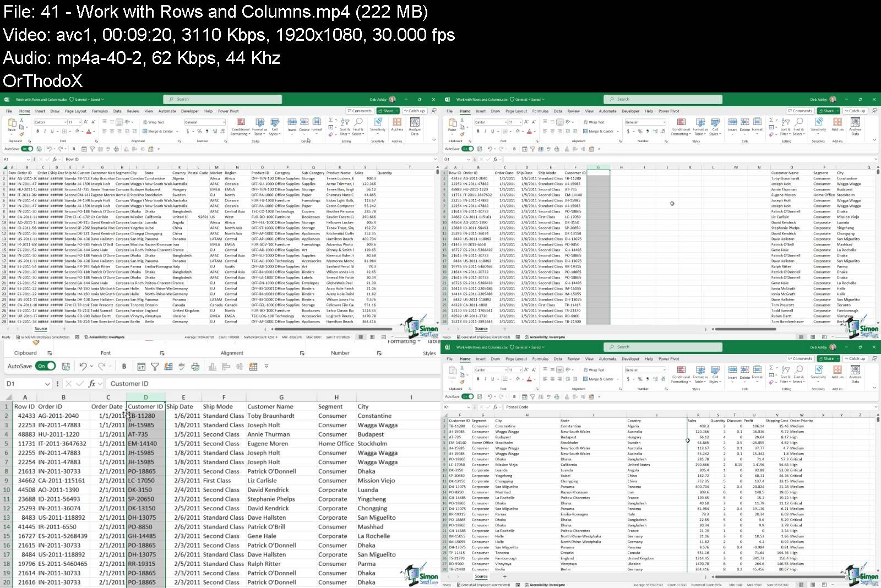Open Customize Quick Access Toolbar arrow in the zoomed D1 frame
881x588 pixels.
267,366
